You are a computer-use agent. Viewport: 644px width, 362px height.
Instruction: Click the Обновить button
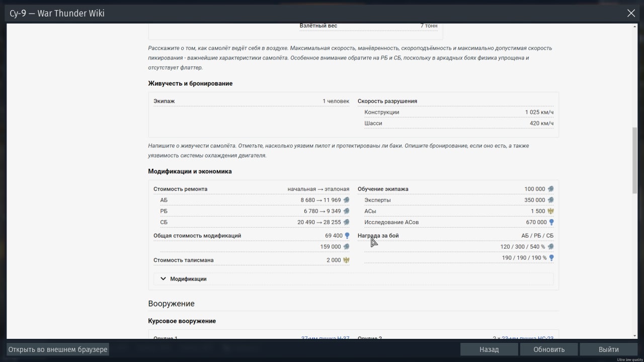coord(549,349)
